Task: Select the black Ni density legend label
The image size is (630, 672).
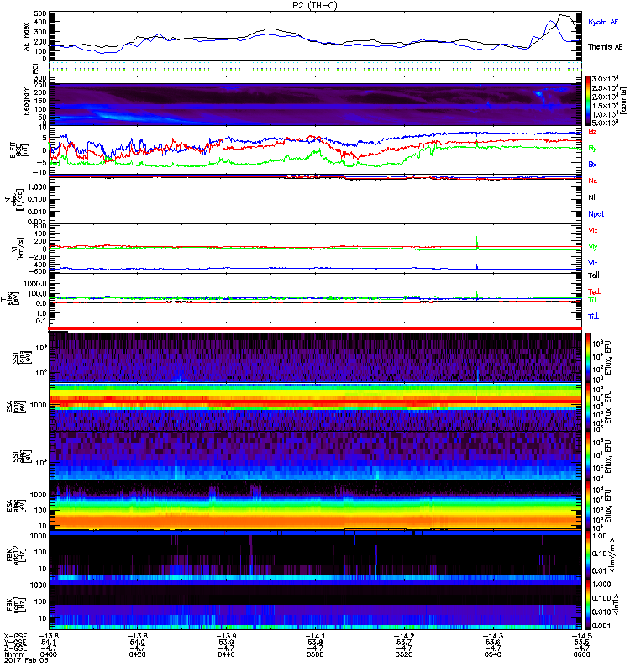Action: 591,197
